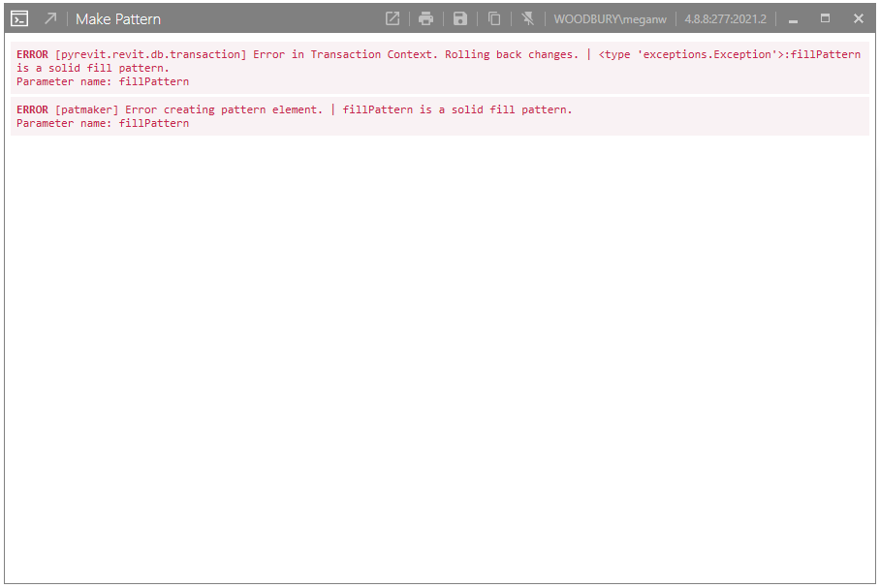The height and width of the screenshot is (588, 880).
Task: Click the red ERROR label on first message
Action: pyautogui.click(x=32, y=54)
